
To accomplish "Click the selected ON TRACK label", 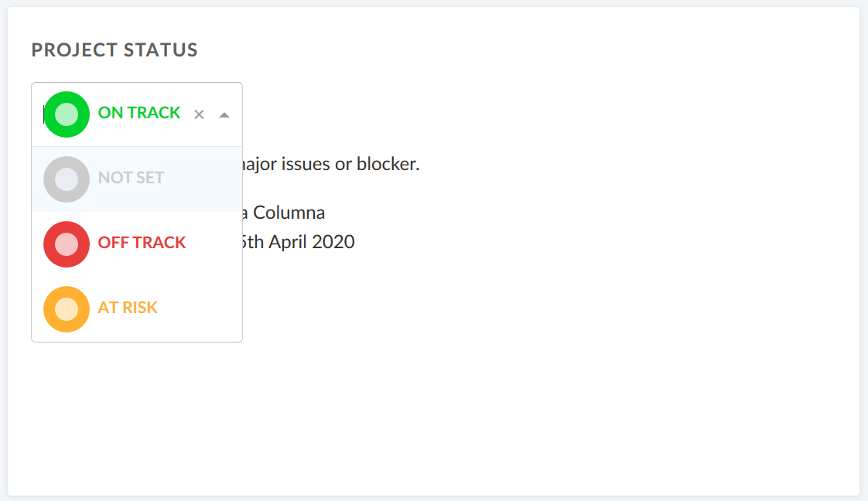I will 139,113.
